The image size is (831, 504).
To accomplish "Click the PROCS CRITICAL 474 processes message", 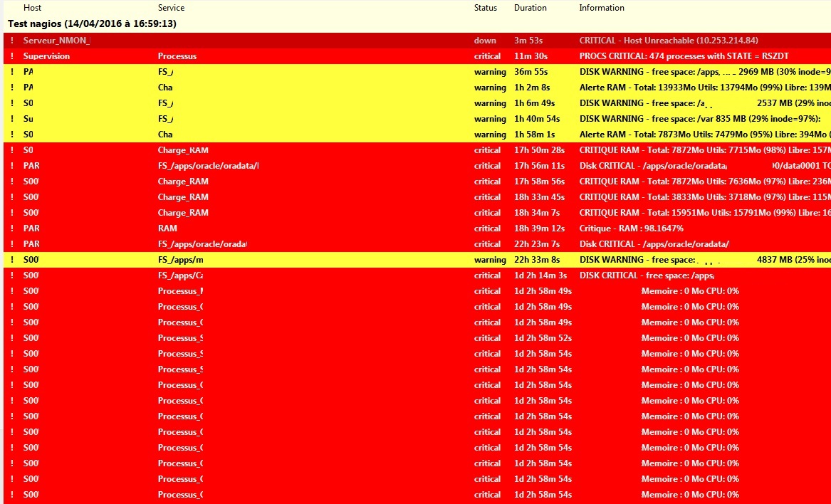I will pos(684,56).
